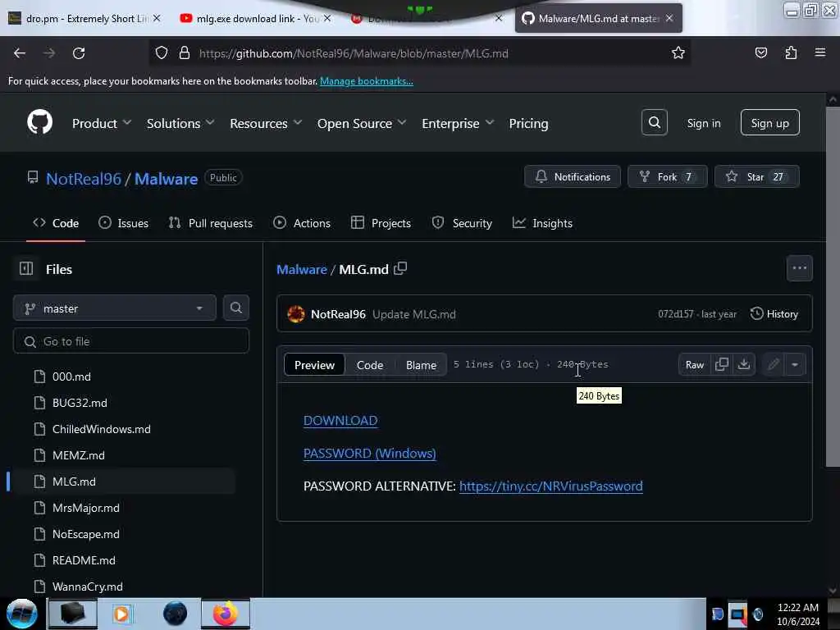The height and width of the screenshot is (630, 840).
Task: Expand the Product navigation dropdown
Action: (x=102, y=123)
